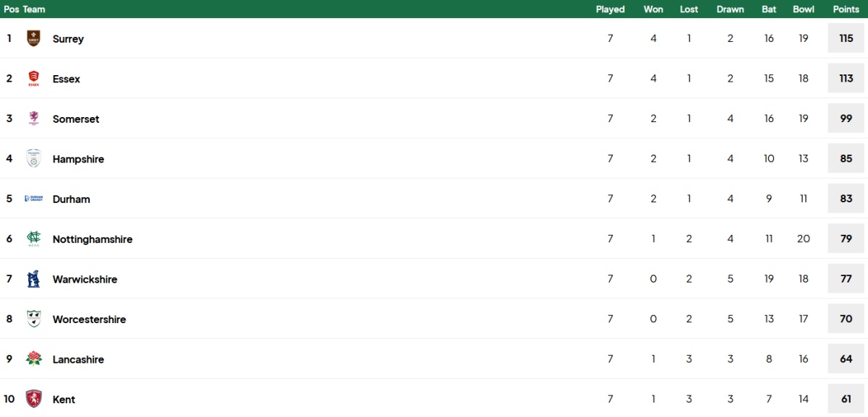Click the Kent team crest icon
Screen dimensions: 868x417
(33, 399)
